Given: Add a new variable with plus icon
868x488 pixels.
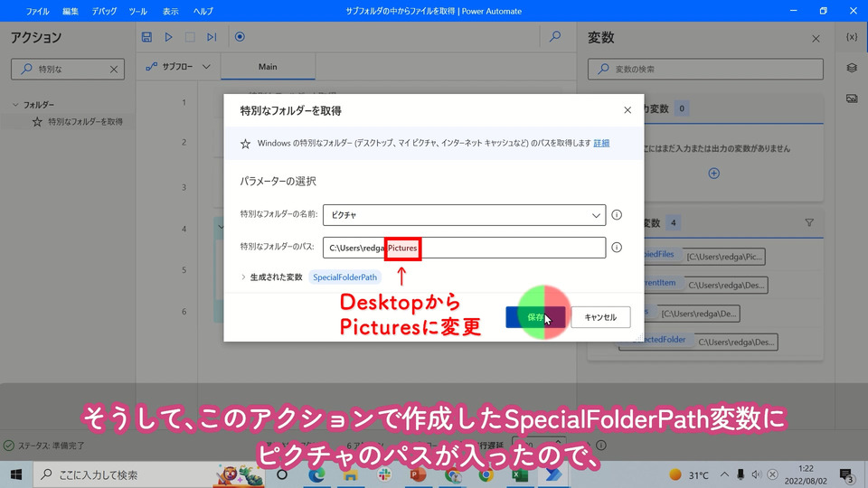Looking at the screenshot, I should point(714,174).
